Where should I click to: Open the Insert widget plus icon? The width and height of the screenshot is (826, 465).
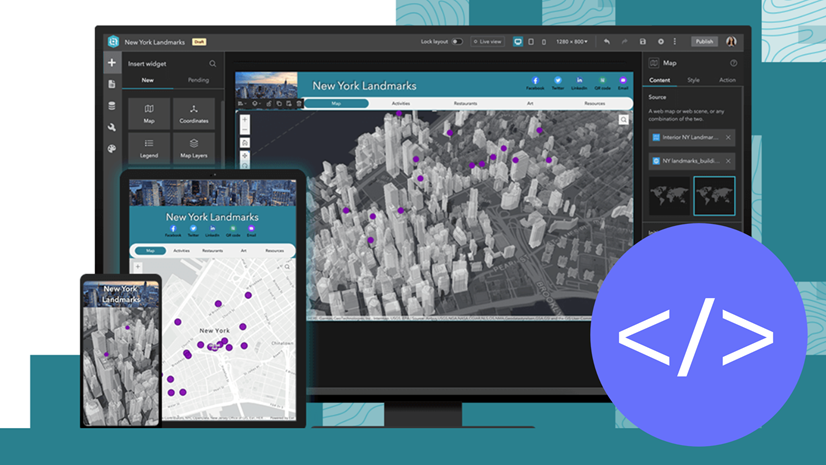(112, 63)
